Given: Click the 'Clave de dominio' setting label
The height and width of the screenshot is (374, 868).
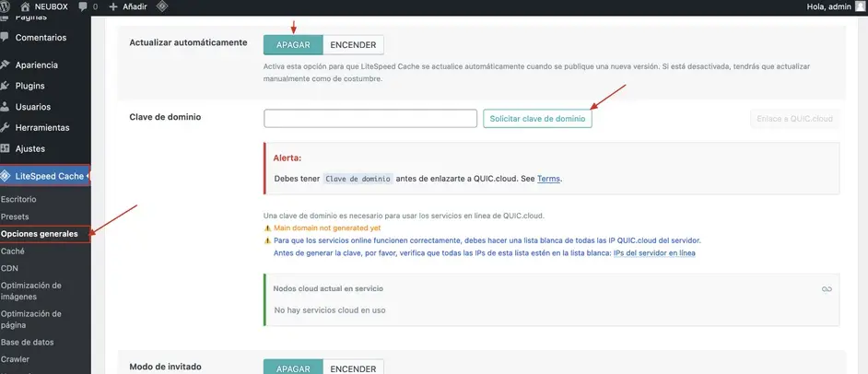Looking at the screenshot, I should [165, 117].
